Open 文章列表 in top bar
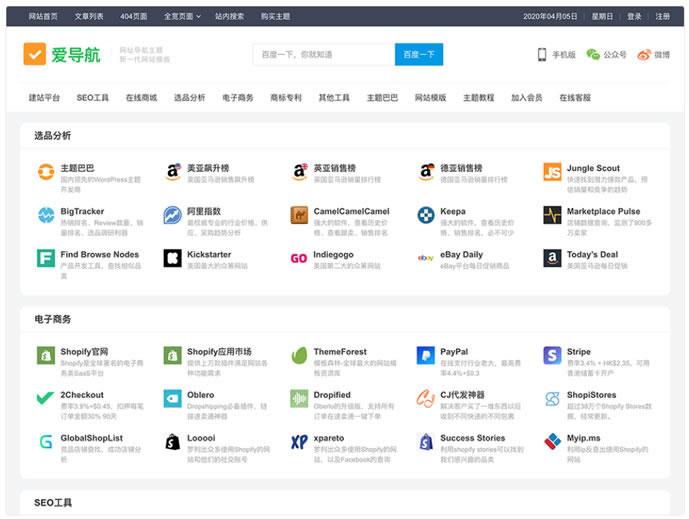Viewport: 689px width, 519px height. 89,16
